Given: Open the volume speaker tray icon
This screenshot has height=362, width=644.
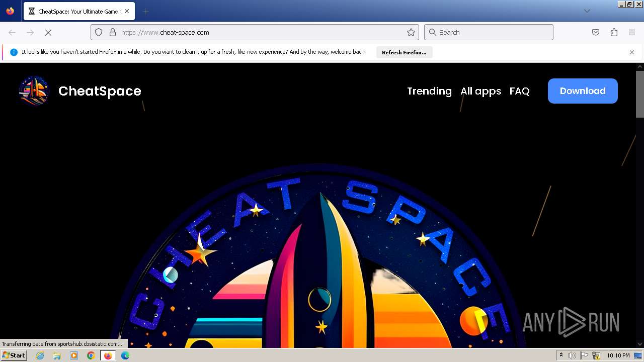Looking at the screenshot, I should pos(572,355).
